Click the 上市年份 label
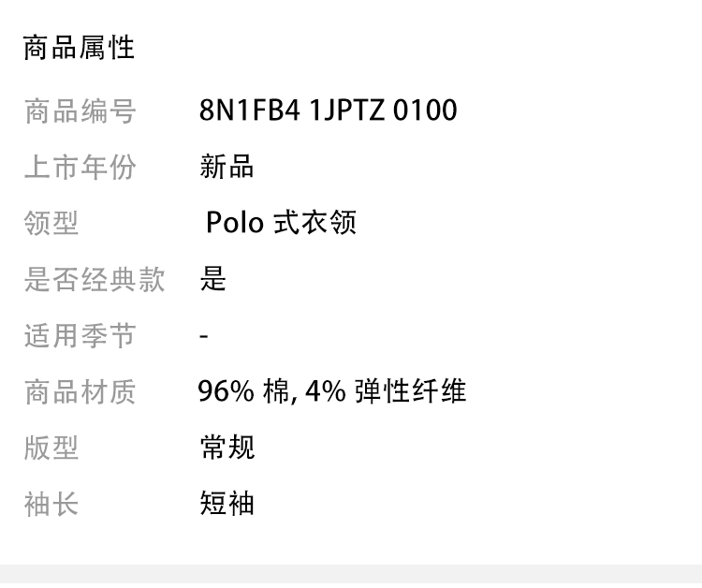The width and height of the screenshot is (702, 588). click(80, 168)
